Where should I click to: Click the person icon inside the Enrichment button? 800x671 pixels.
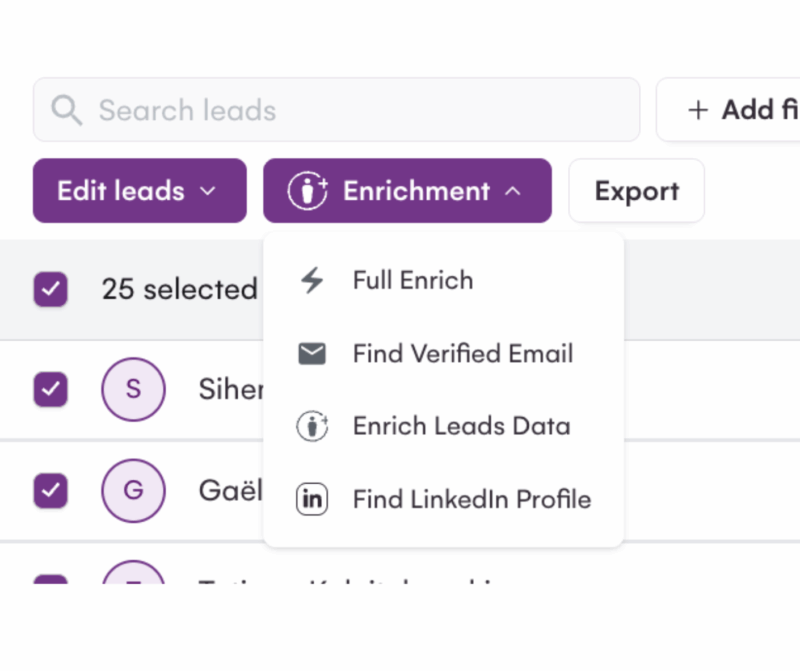pyautogui.click(x=308, y=191)
